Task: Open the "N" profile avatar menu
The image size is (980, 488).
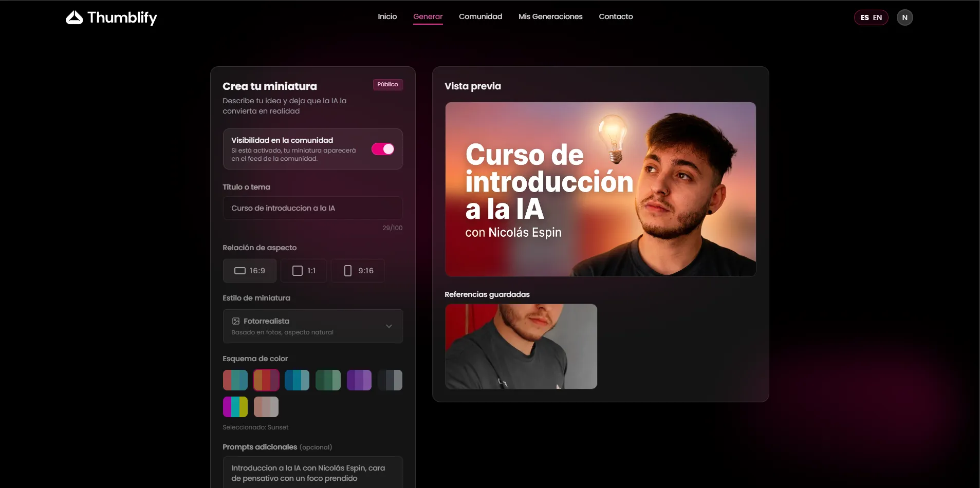Action: pos(904,17)
